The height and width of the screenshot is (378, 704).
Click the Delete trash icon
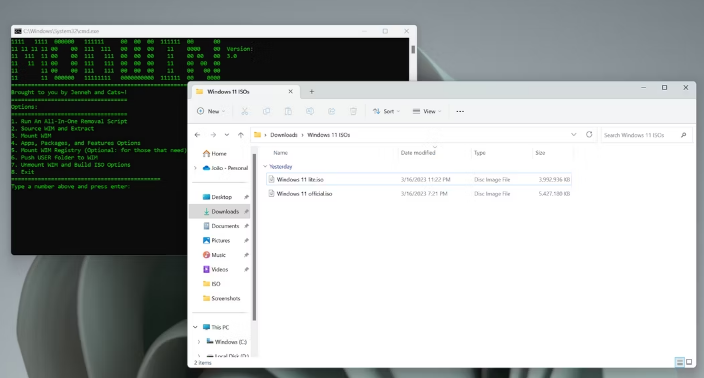tap(353, 111)
